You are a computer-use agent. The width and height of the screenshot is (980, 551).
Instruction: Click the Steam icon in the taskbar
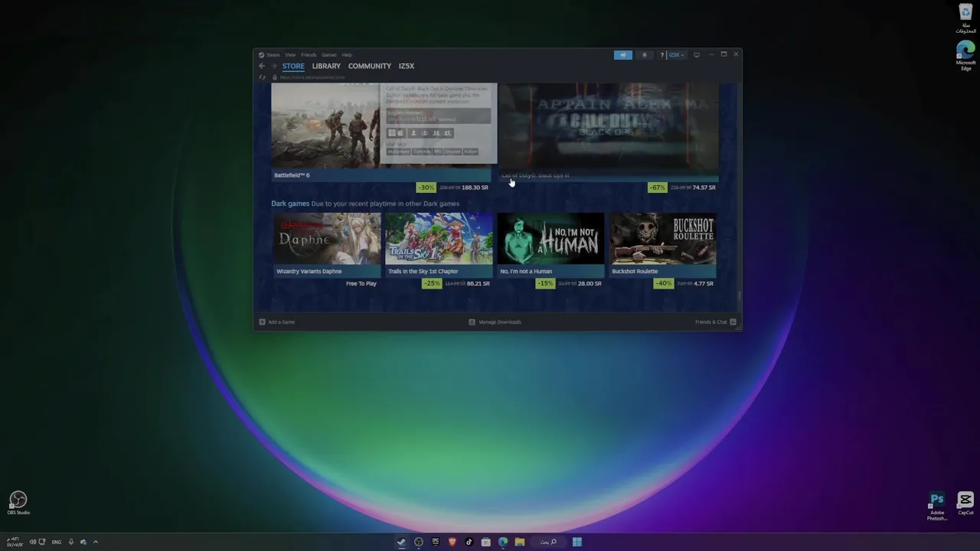401,542
